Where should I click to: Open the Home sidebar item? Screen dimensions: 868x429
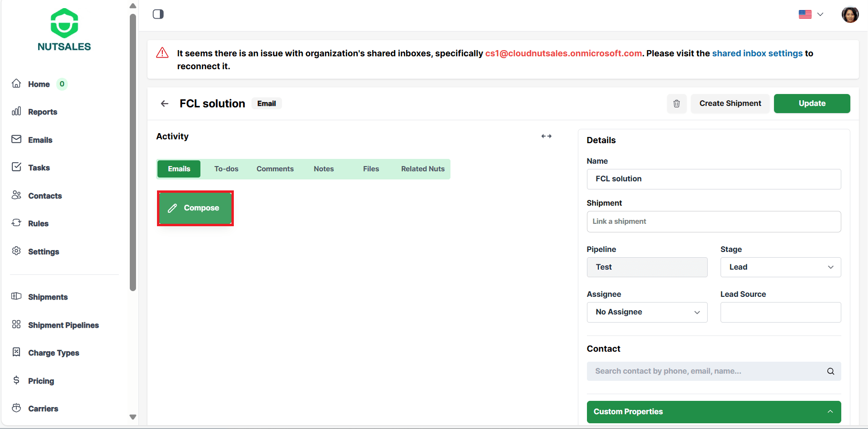(39, 84)
